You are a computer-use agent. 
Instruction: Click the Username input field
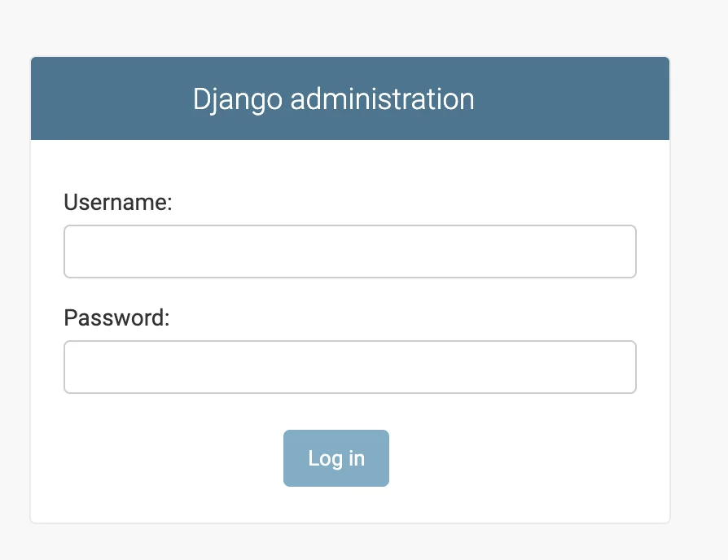349,252
